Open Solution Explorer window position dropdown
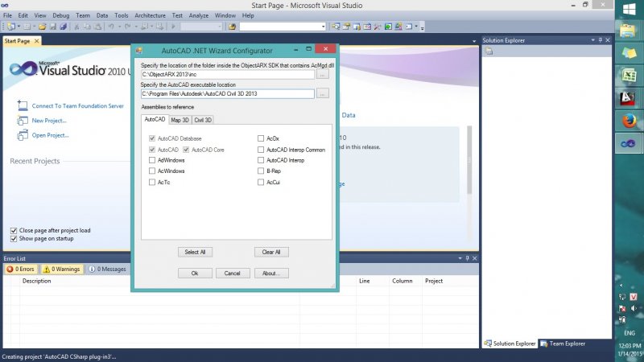 click(592, 40)
